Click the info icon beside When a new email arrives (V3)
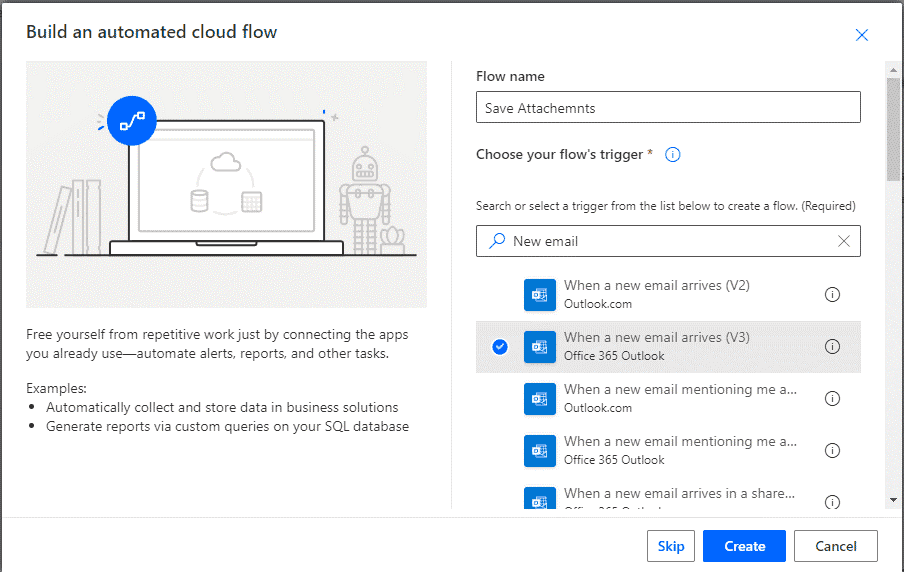 [x=832, y=346]
